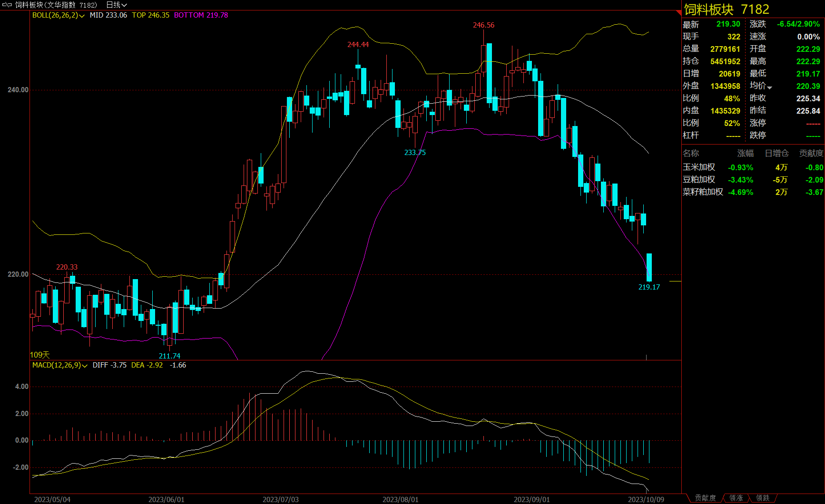Image resolution: width=825 pixels, height=504 pixels.
Task: Click the 2023/07/03 date on time axis
Action: pyautogui.click(x=281, y=499)
